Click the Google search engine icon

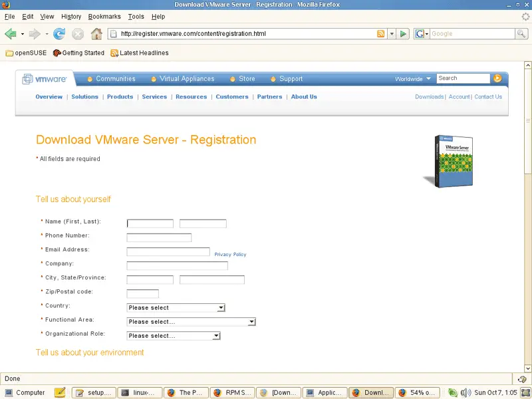420,34
